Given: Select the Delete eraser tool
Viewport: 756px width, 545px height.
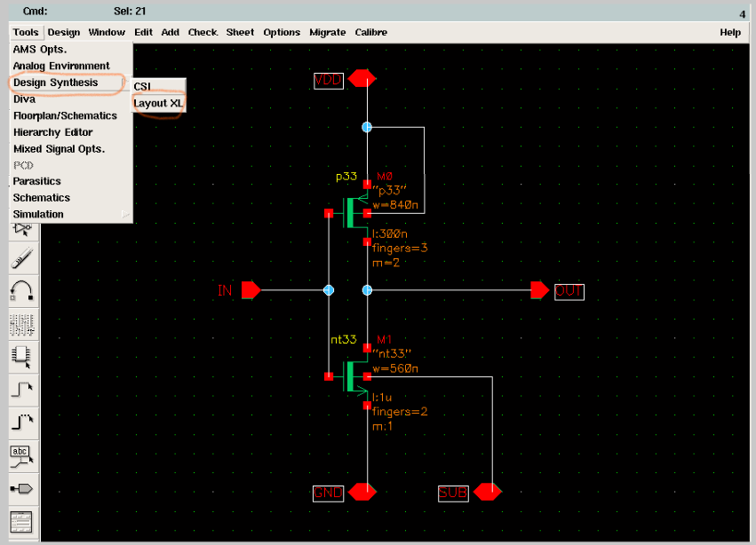Looking at the screenshot, I should (x=22, y=257).
